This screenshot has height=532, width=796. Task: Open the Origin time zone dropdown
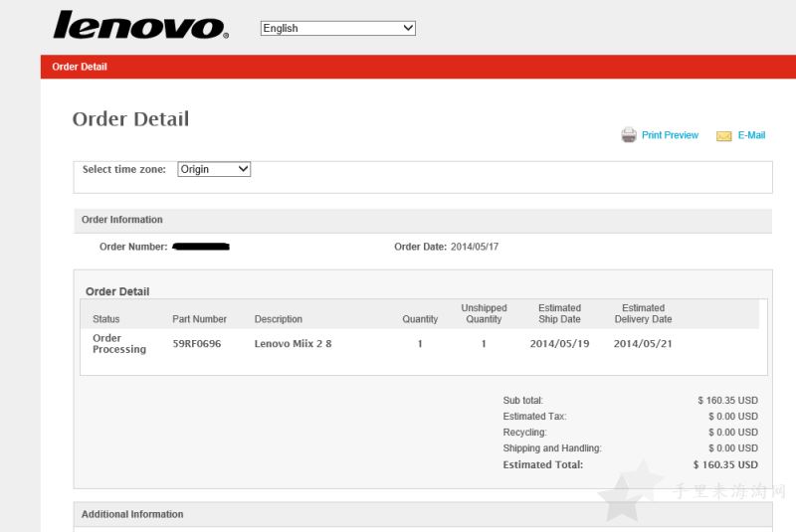(x=214, y=169)
